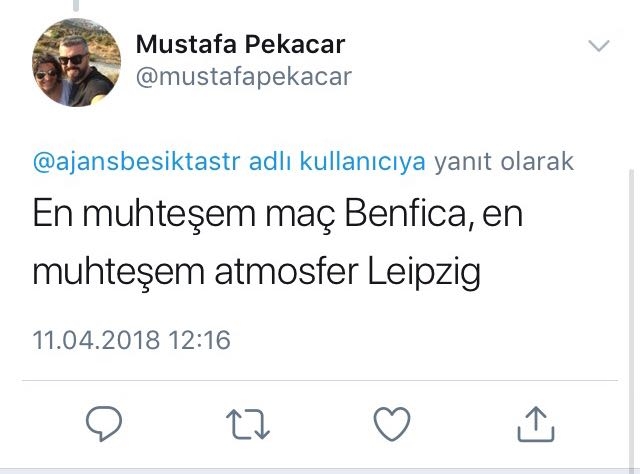Image resolution: width=640 pixels, height=474 pixels.
Task: Open Mustafa Pekacar's profile photo
Action: (x=77, y=64)
